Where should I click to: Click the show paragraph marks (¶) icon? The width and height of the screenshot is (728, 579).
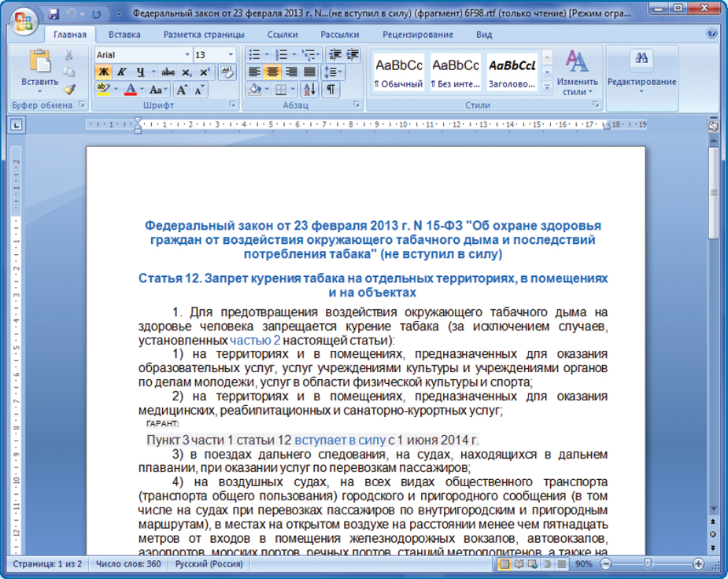(331, 90)
